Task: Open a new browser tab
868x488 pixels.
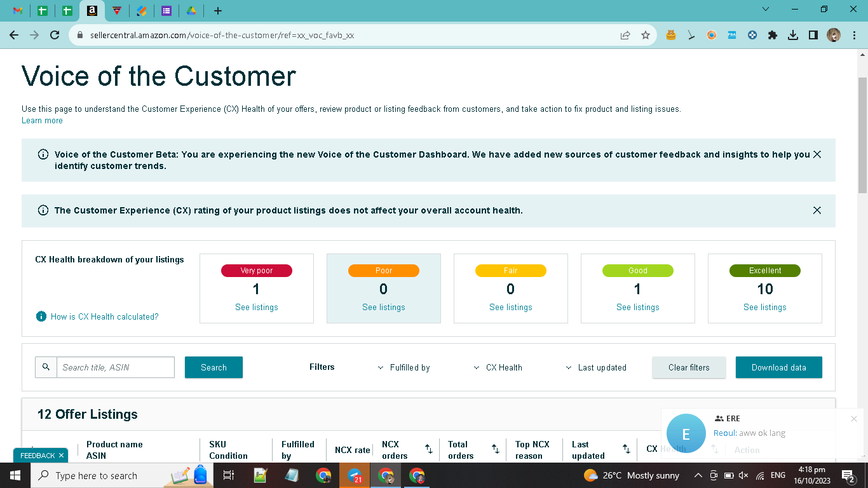Action: (218, 11)
